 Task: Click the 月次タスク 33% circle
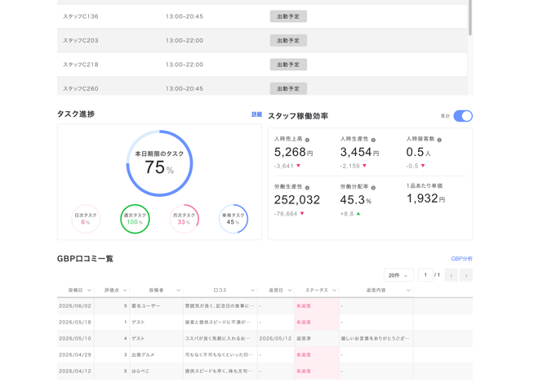pyautogui.click(x=185, y=219)
